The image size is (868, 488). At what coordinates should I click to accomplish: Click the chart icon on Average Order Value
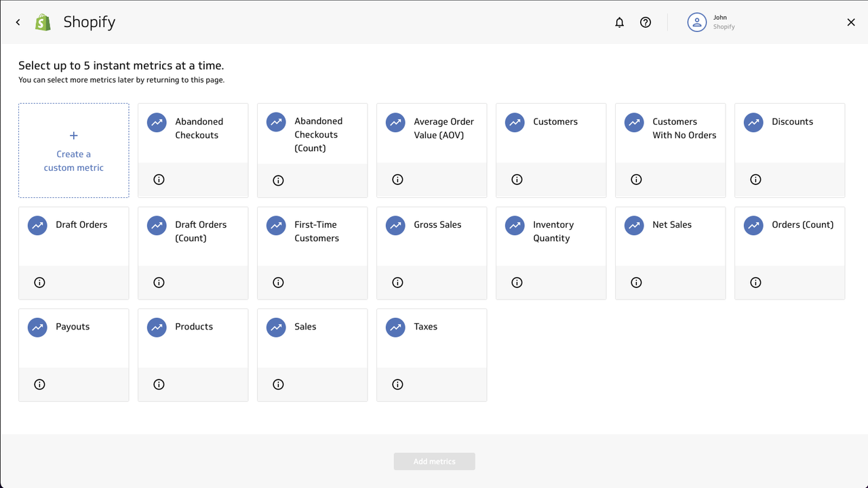[x=395, y=122]
